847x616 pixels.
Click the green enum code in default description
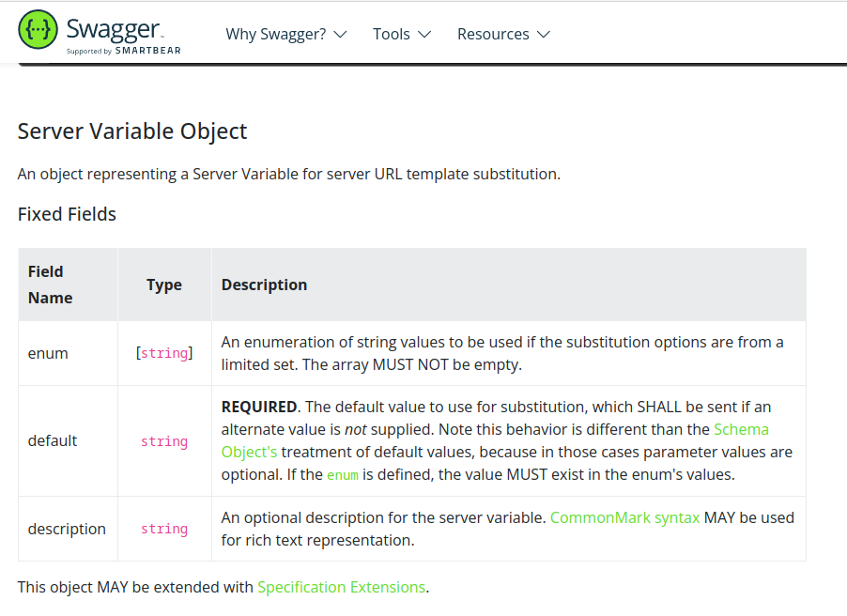click(x=342, y=475)
